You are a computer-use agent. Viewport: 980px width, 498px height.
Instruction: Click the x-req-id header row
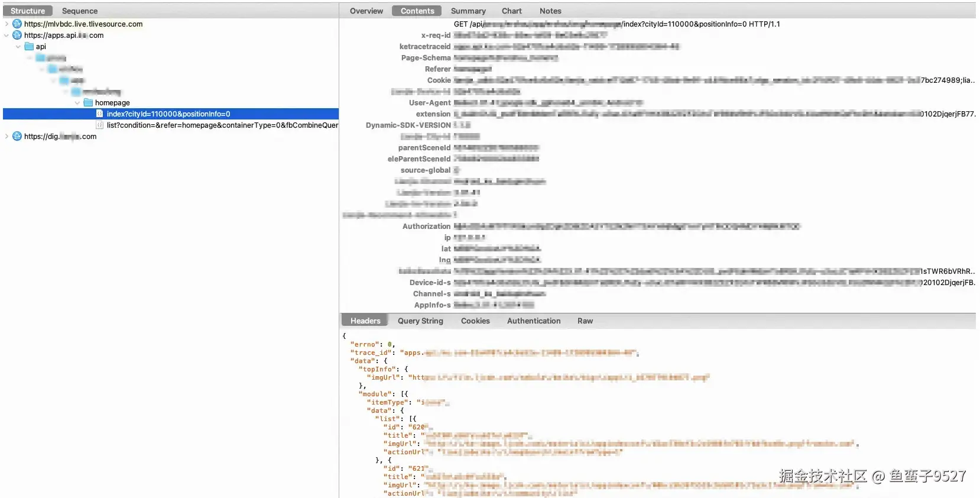tap(658, 35)
